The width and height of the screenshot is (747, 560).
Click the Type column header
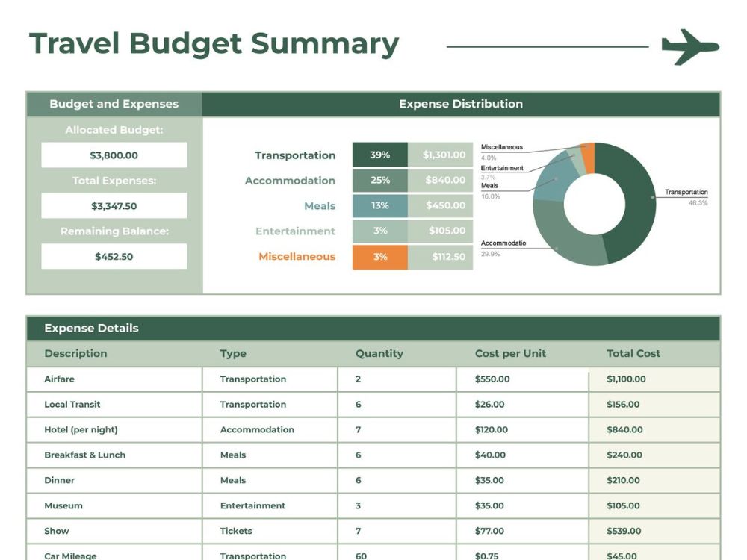(x=233, y=353)
